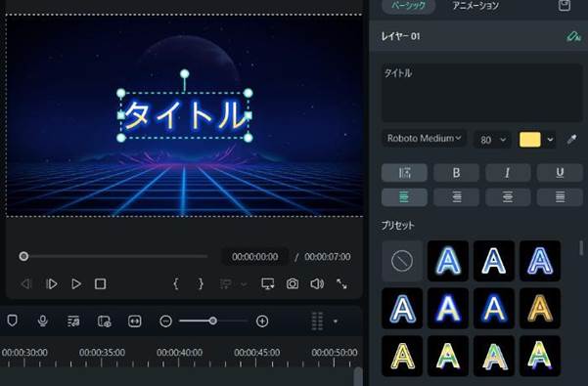Click the 00:00:30:00 timeline ruler mark

point(24,353)
